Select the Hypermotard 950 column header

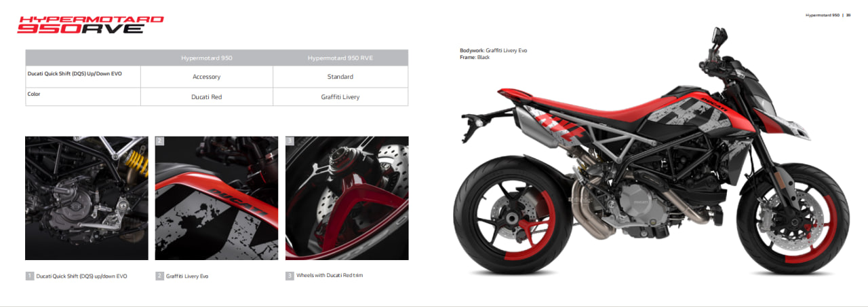click(x=207, y=58)
